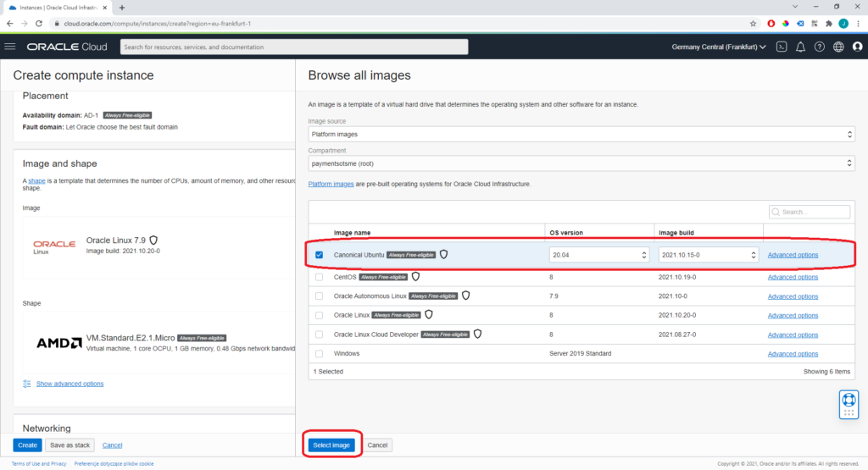This screenshot has height=470, width=868.
Task: Expand Show advanced options for shape
Action: (70, 384)
